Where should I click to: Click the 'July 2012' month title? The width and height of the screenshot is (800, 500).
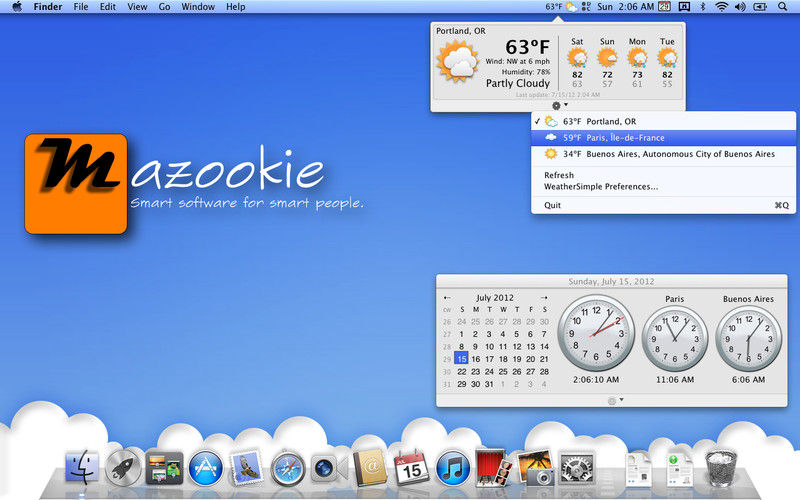[495, 297]
